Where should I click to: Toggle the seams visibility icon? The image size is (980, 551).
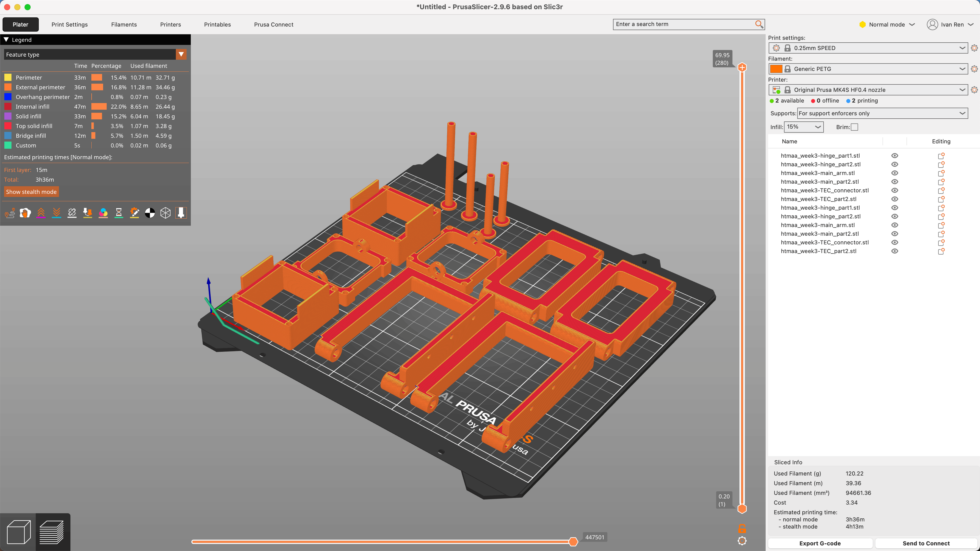(x=72, y=213)
